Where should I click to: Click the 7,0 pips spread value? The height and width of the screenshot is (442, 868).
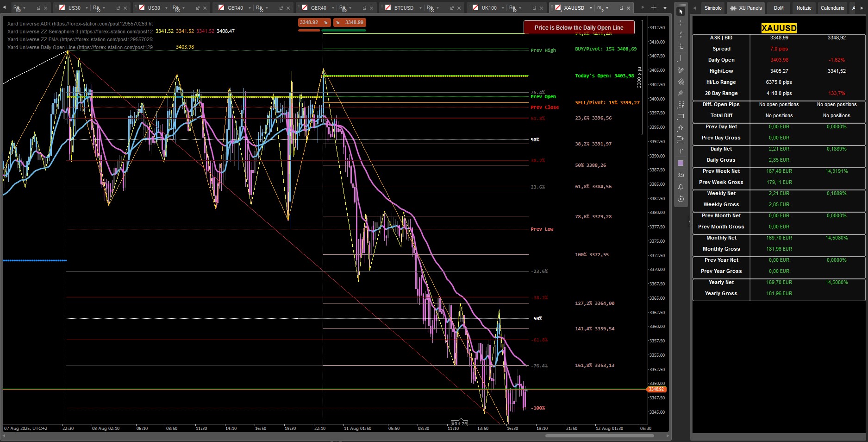[x=779, y=49]
